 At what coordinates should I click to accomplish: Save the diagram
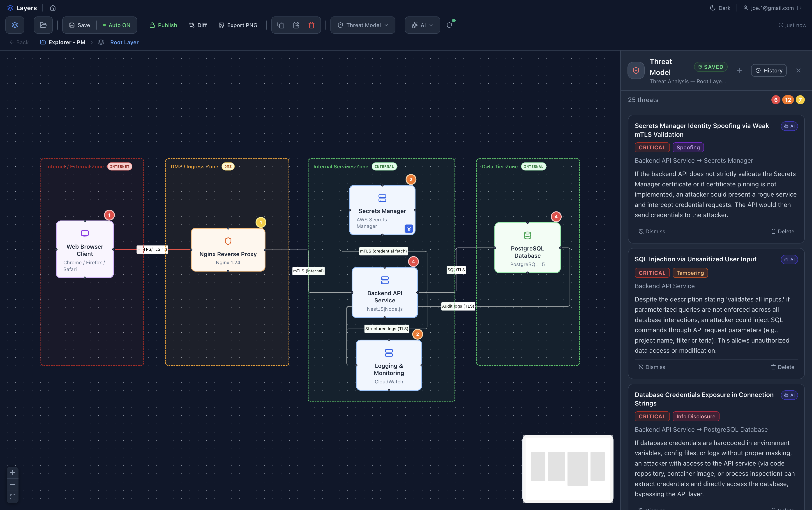tap(80, 25)
